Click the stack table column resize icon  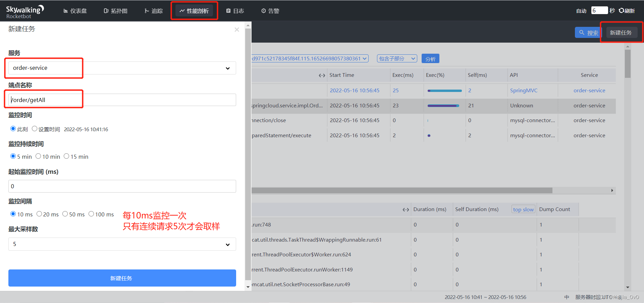[x=406, y=209]
